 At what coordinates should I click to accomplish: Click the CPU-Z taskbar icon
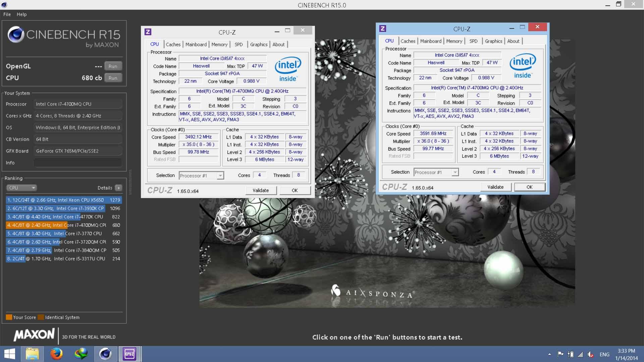coord(129,354)
